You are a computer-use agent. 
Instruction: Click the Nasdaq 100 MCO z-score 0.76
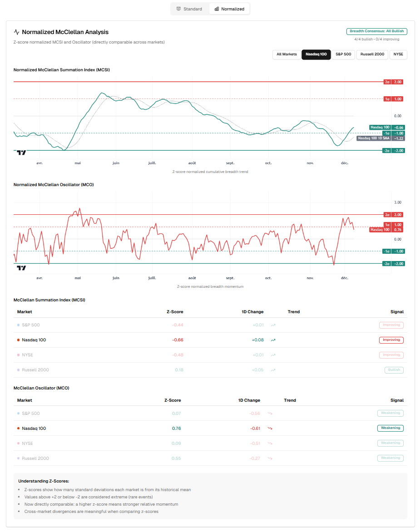(177, 429)
